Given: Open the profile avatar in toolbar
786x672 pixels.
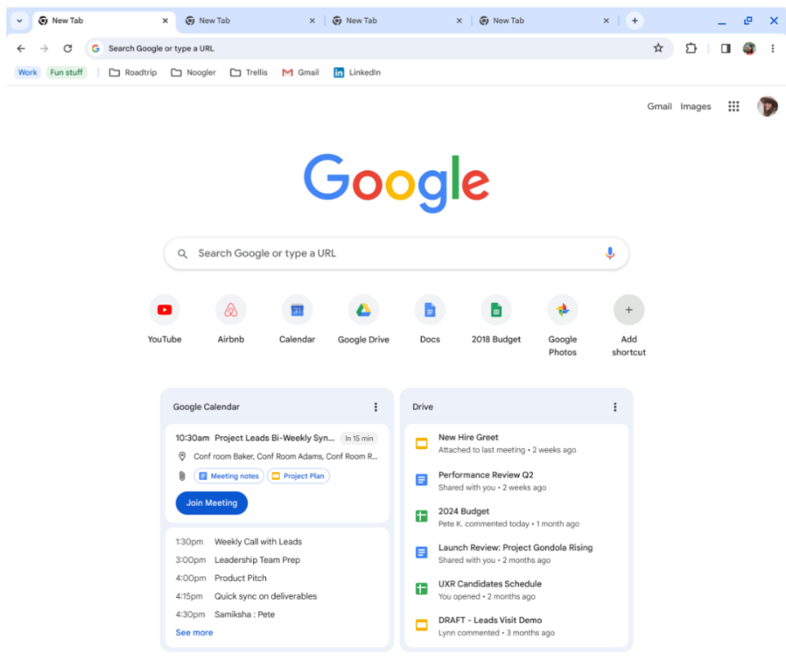Looking at the screenshot, I should pos(749,48).
